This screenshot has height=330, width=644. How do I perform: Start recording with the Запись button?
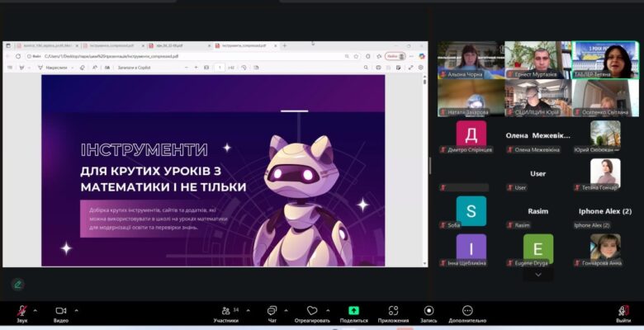(x=429, y=311)
